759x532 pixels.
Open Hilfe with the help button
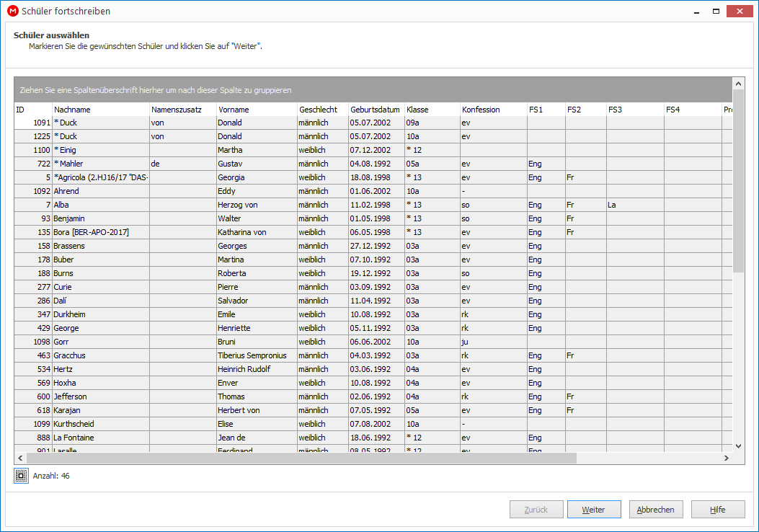[x=717, y=509]
